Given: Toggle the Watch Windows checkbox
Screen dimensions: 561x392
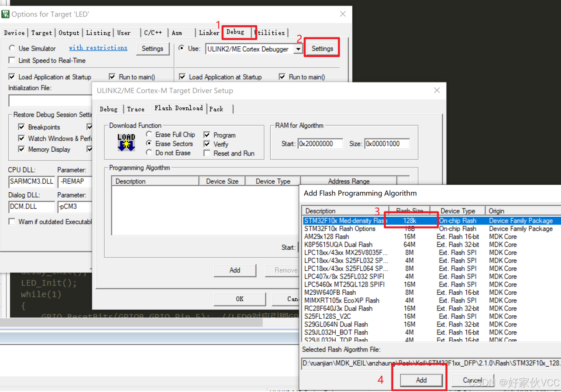Looking at the screenshot, I should [x=21, y=138].
